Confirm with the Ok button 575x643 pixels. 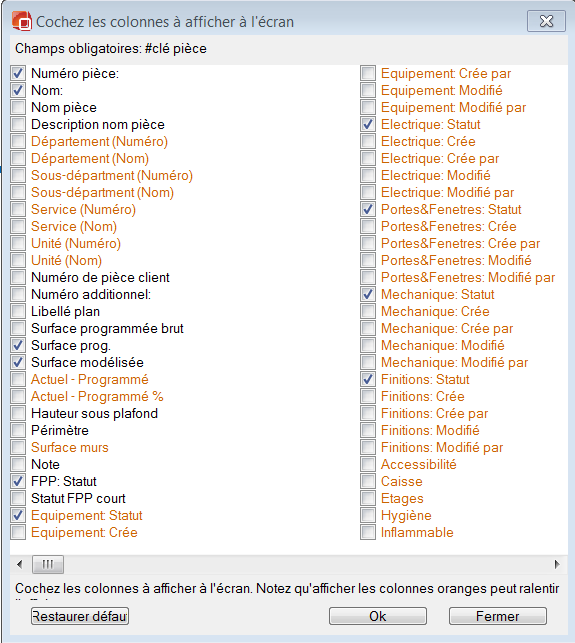pos(378,616)
